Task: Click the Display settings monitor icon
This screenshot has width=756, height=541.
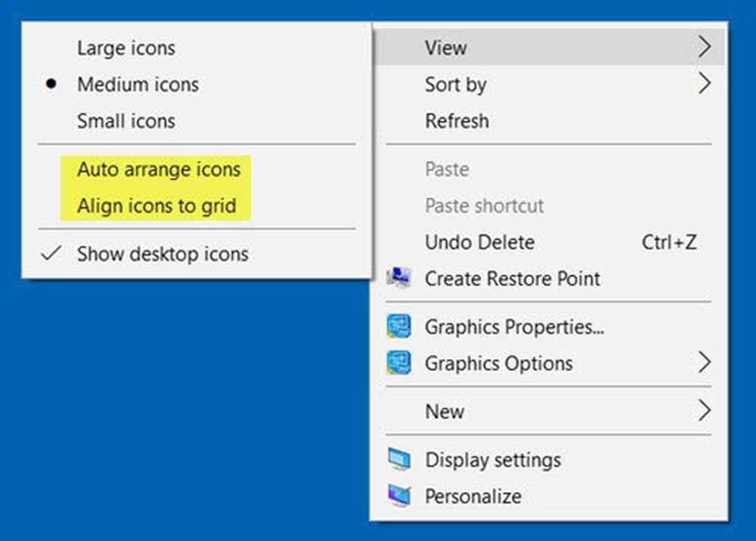Action: coord(398,459)
